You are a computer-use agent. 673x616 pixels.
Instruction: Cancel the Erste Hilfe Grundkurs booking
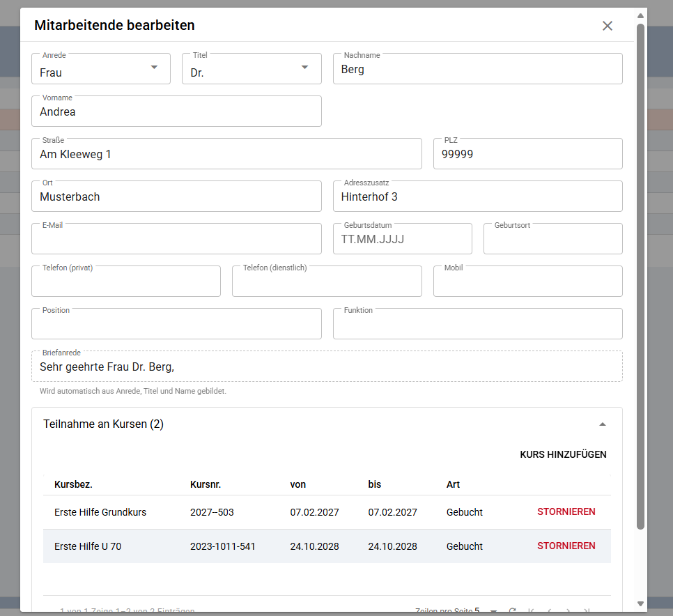[566, 511]
